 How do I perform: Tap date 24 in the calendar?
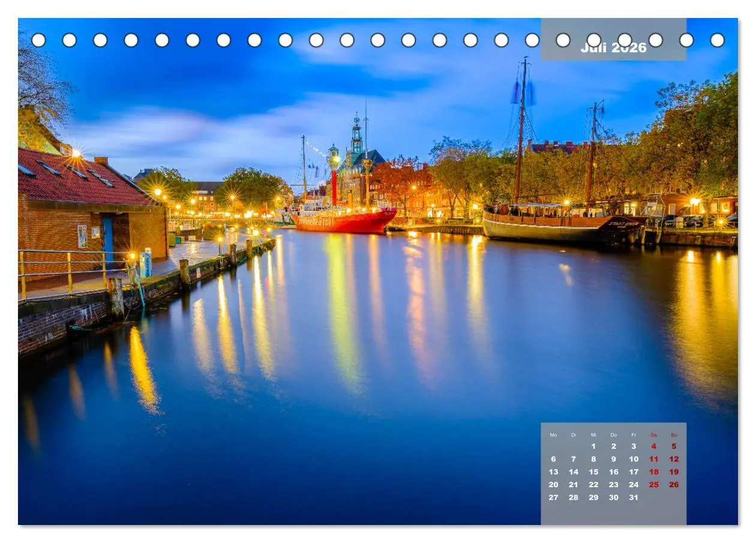[x=634, y=485]
